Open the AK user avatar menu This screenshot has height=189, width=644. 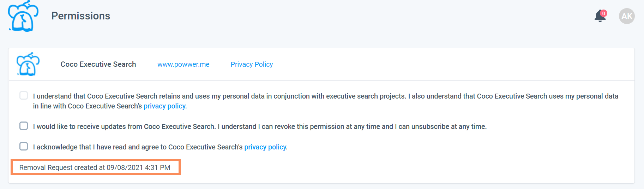tap(627, 16)
